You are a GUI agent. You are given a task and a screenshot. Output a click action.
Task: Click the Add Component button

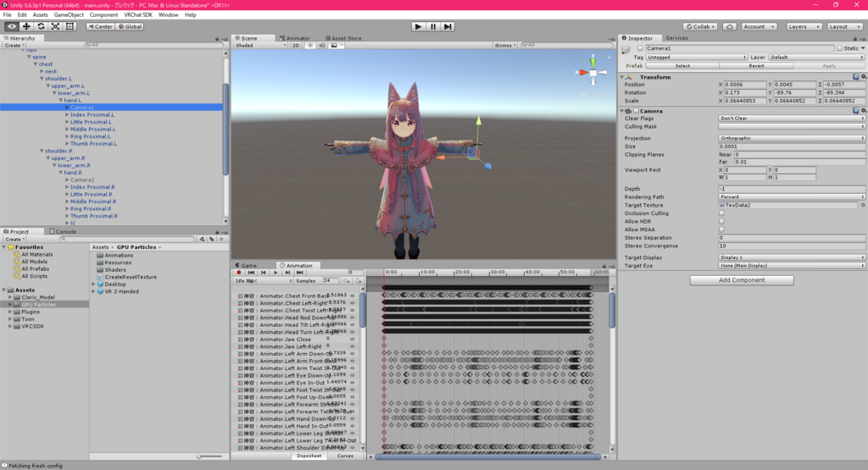click(x=741, y=280)
